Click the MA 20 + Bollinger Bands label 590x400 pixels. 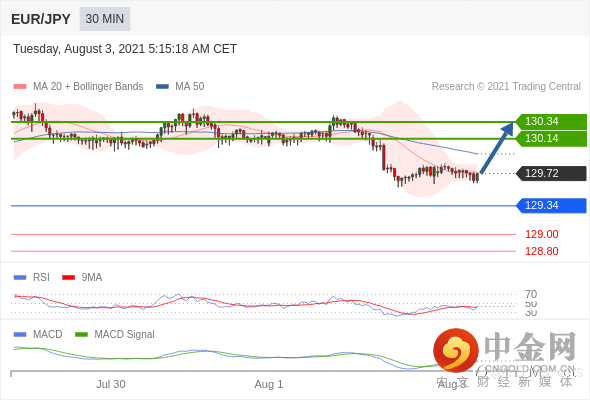(88, 87)
